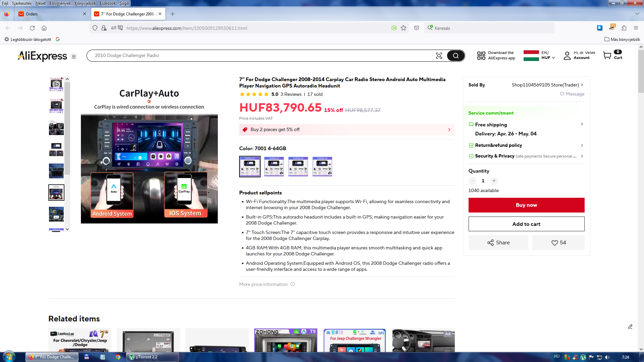Reload the page with the refresh icon
Viewport: 644px width, 362px height.
click(x=32, y=28)
